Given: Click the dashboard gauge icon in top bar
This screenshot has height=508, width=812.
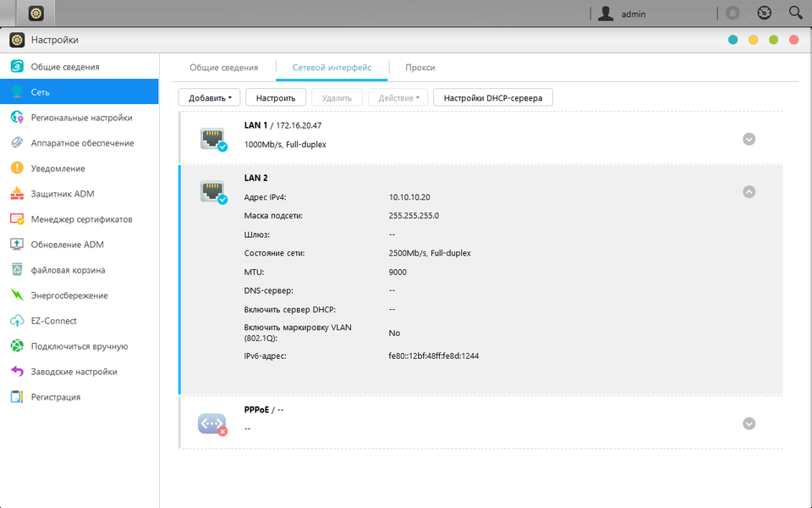Looking at the screenshot, I should (x=765, y=13).
